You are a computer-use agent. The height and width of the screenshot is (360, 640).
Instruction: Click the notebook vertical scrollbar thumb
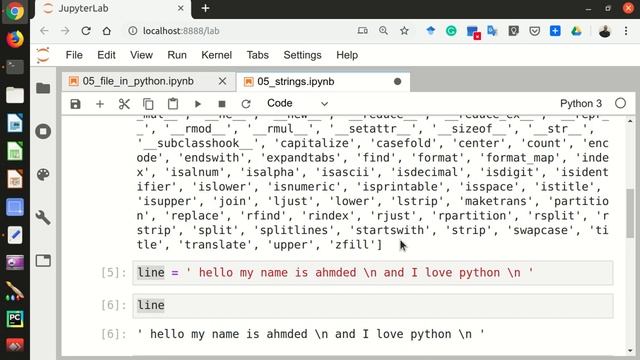click(630, 212)
